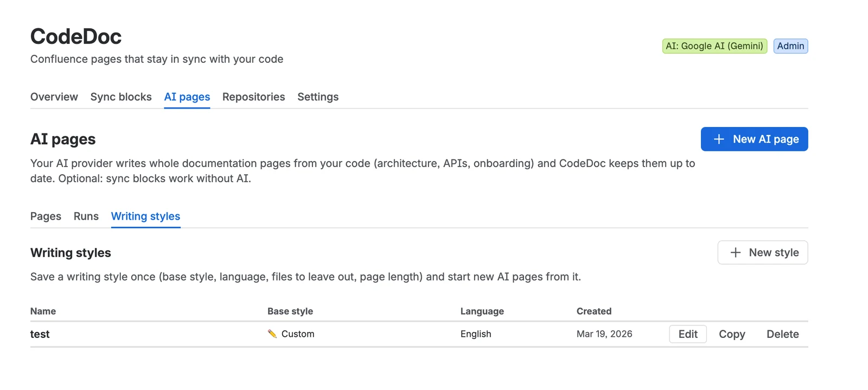Open the Overview tab
This screenshot has width=868, height=390.
coord(54,97)
